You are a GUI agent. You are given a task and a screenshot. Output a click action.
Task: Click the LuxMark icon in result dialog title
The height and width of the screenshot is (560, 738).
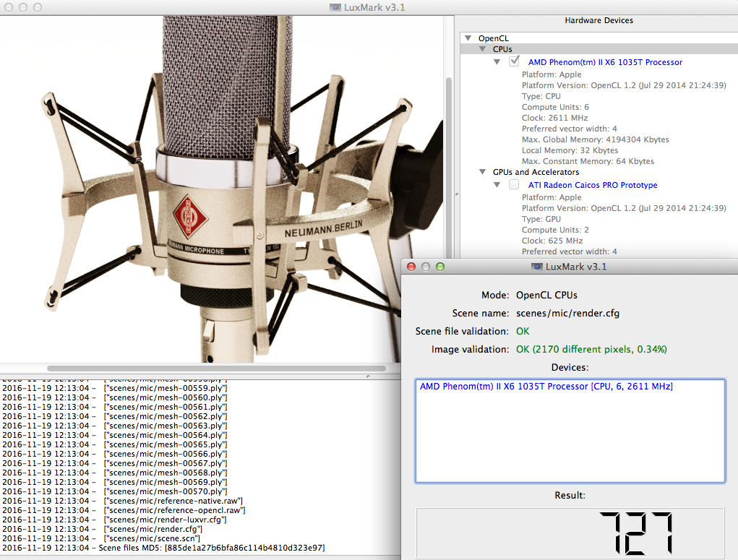pyautogui.click(x=536, y=267)
